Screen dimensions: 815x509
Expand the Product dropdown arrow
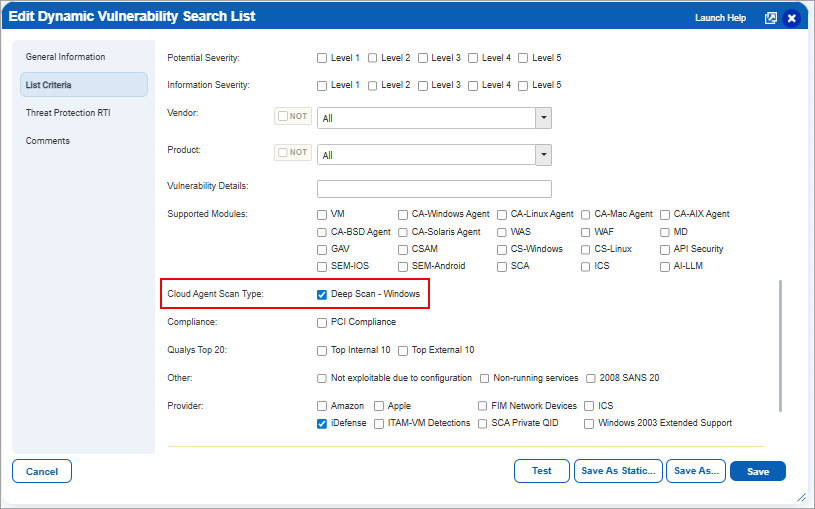tap(544, 155)
